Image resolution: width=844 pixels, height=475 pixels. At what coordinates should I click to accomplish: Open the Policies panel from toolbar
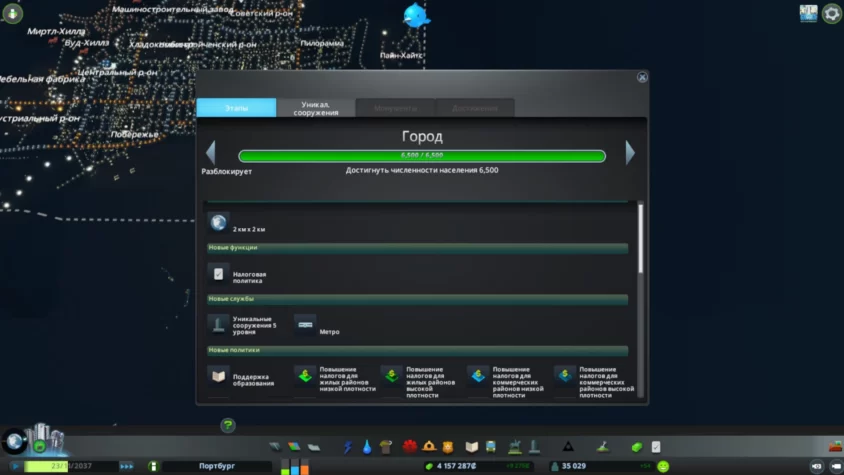pos(656,446)
